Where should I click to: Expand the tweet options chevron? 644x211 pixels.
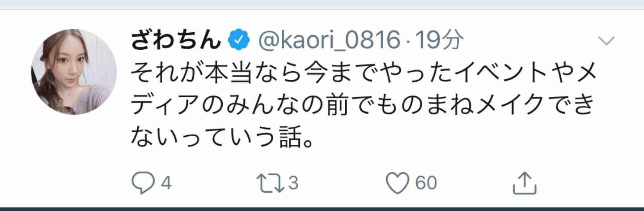point(606,42)
